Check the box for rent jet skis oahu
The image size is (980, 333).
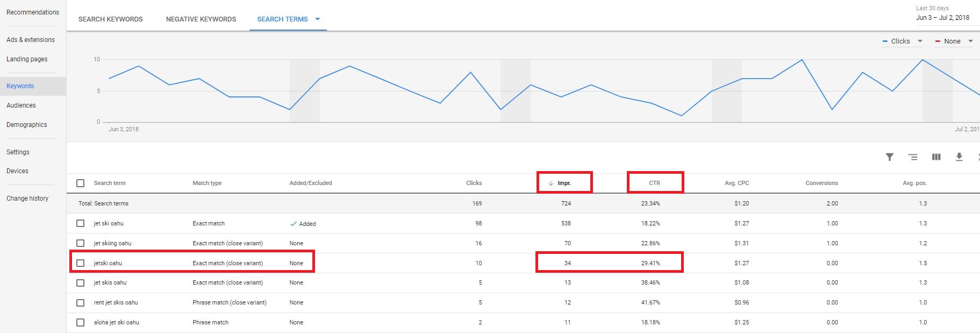81,303
